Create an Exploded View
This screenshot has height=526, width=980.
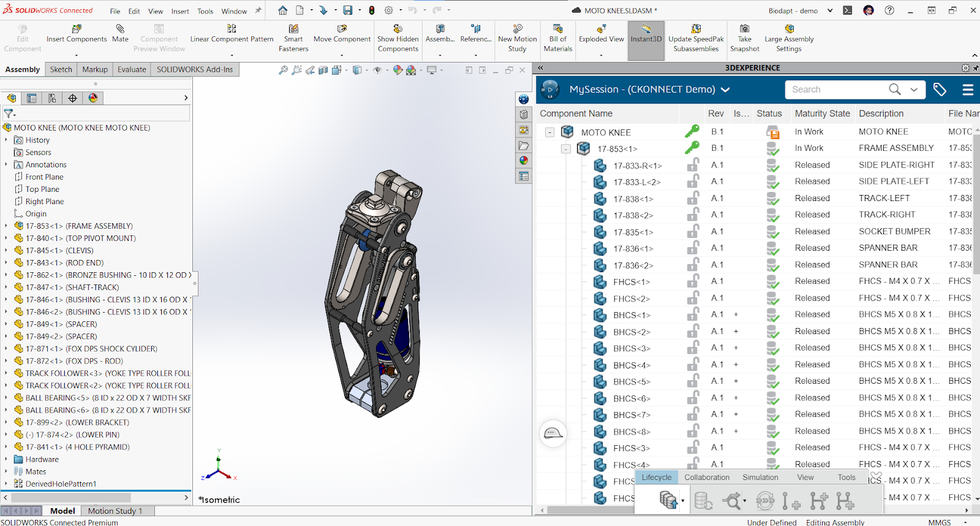coord(601,34)
